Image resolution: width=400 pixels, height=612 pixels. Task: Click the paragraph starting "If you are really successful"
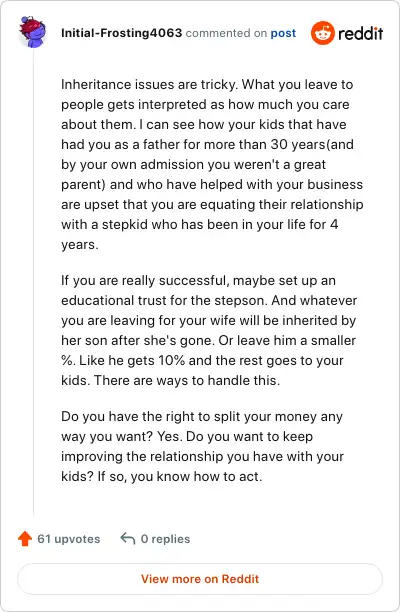click(209, 330)
